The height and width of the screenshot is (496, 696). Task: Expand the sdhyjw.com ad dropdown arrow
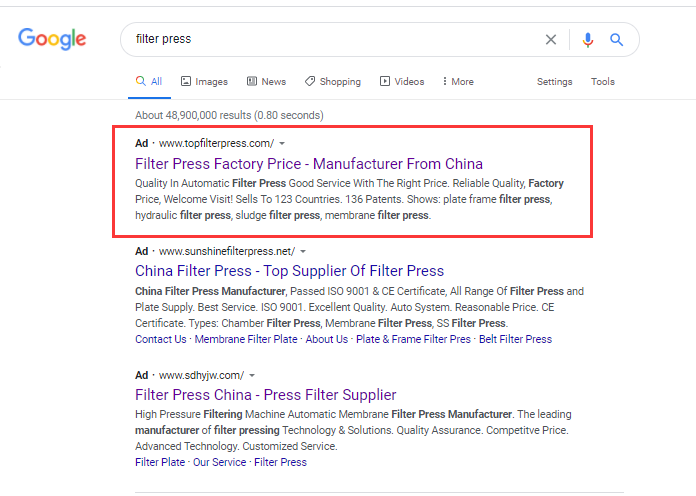tap(252, 375)
